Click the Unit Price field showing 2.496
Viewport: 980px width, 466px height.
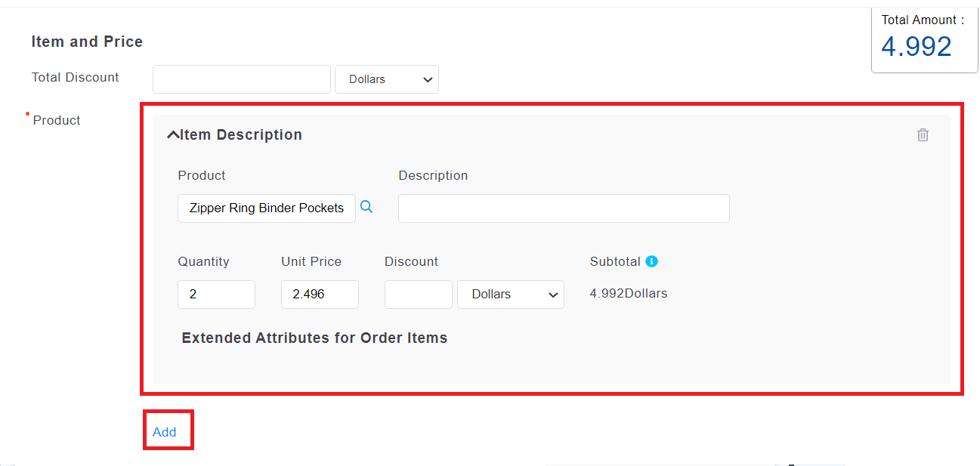click(320, 295)
